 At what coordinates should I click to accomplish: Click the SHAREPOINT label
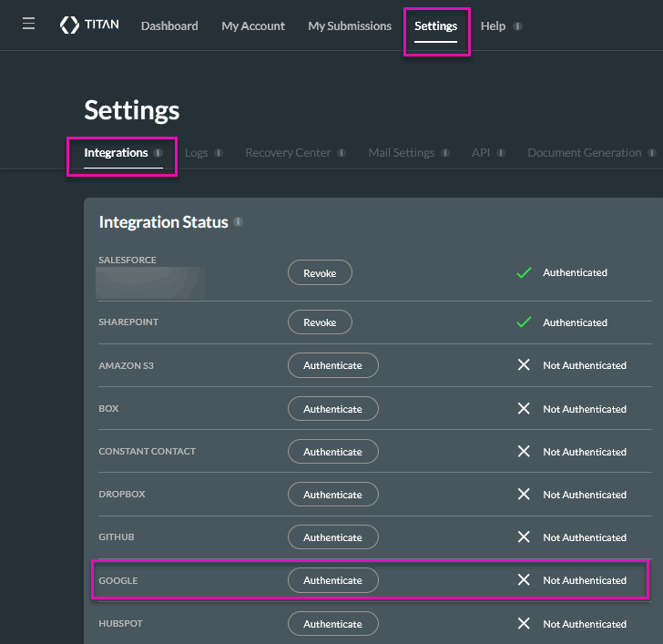click(128, 322)
